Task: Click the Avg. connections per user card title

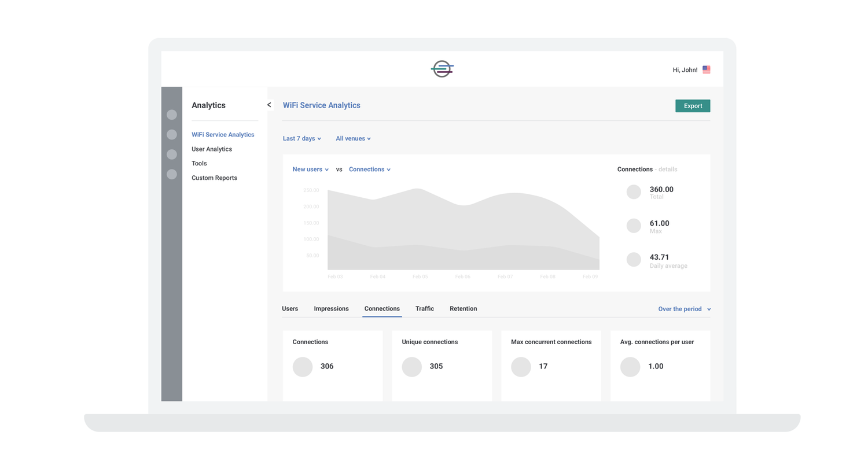Action: (x=657, y=342)
